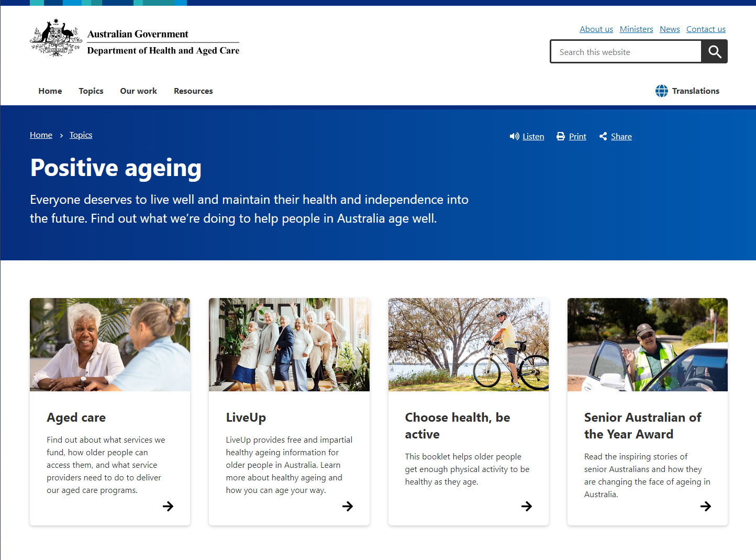Click the Topics breadcrumb link
The height and width of the screenshot is (560, 756).
[81, 135]
